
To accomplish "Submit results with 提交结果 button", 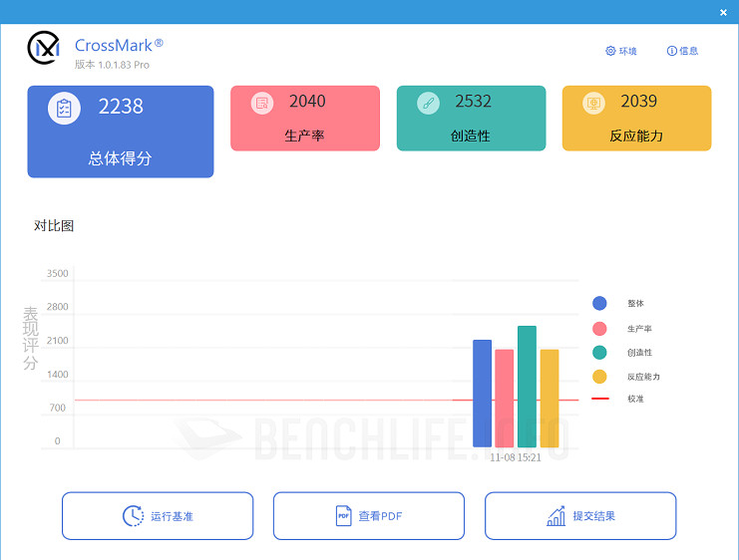I will click(580, 516).
